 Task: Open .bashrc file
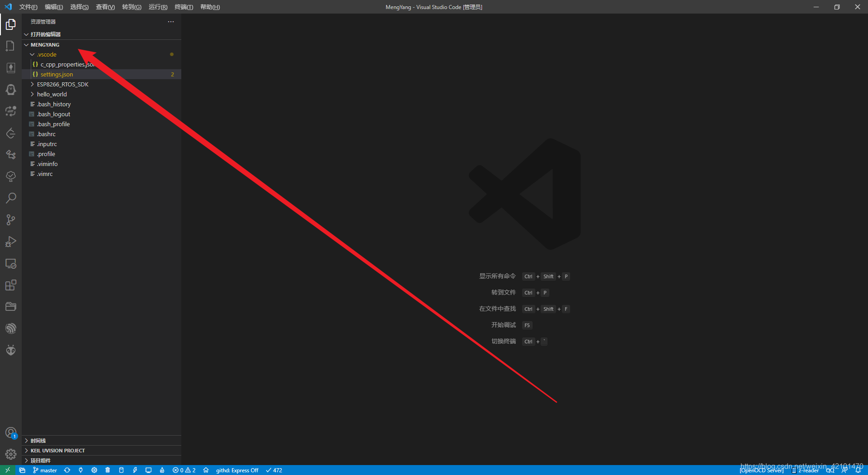[101, 134]
